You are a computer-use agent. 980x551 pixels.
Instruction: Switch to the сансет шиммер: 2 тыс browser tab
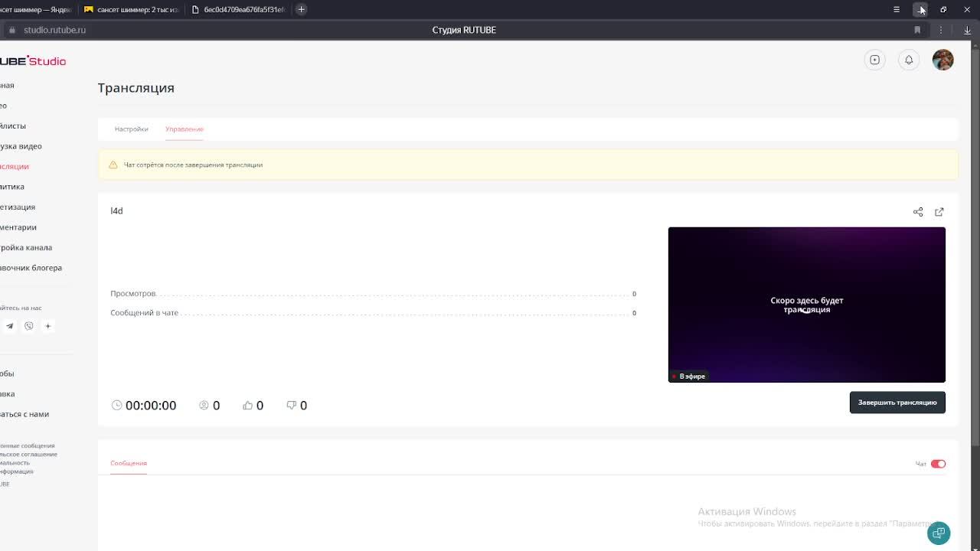(131, 9)
